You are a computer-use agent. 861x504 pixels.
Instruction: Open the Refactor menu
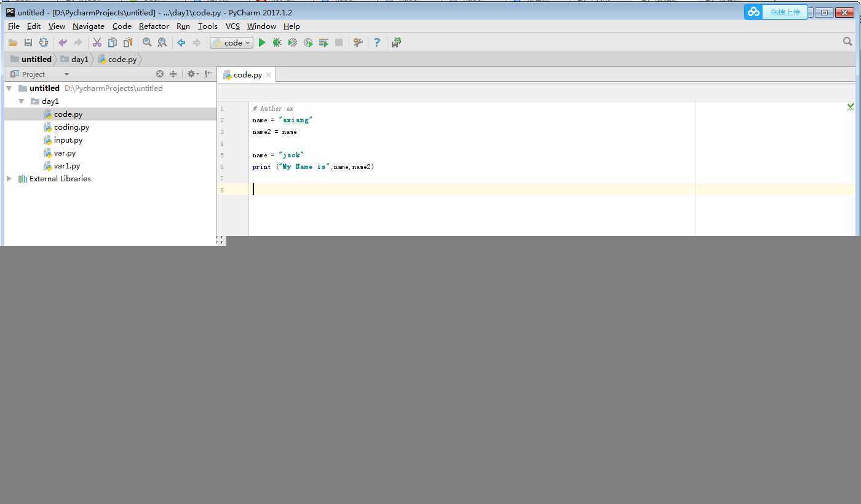tap(154, 26)
